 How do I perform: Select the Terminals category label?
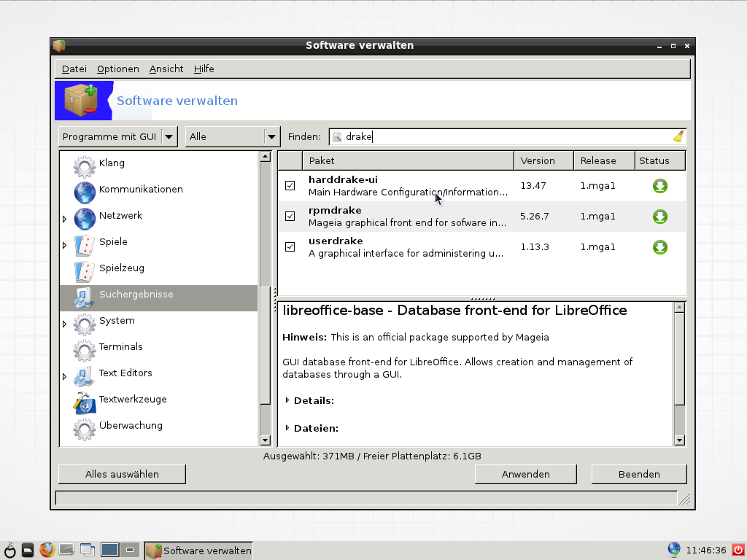point(120,346)
